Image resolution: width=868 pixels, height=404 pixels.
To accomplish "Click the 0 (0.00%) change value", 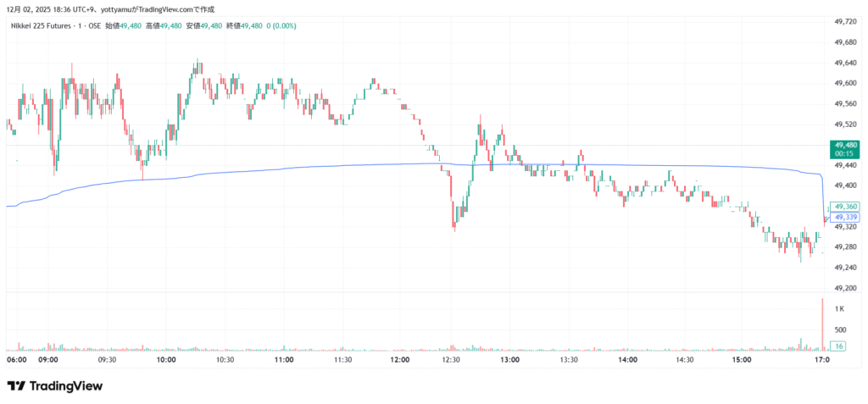I will (x=282, y=25).
